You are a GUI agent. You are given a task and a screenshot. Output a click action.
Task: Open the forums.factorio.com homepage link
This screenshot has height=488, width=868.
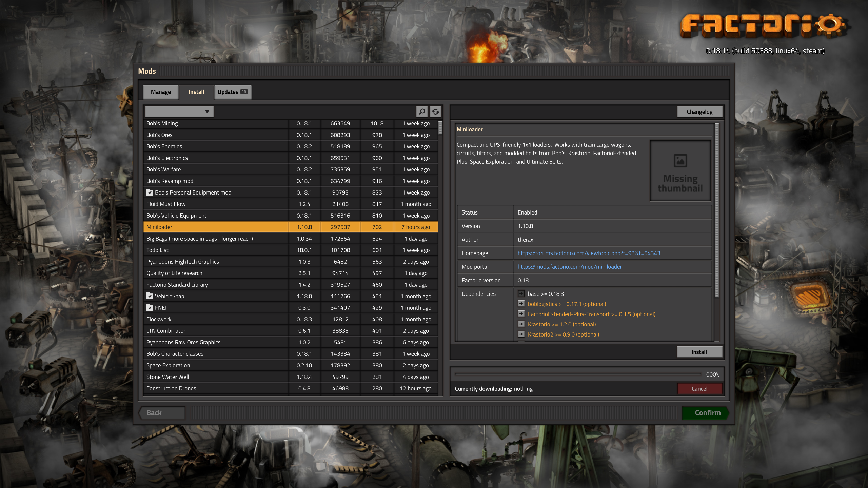pyautogui.click(x=589, y=253)
